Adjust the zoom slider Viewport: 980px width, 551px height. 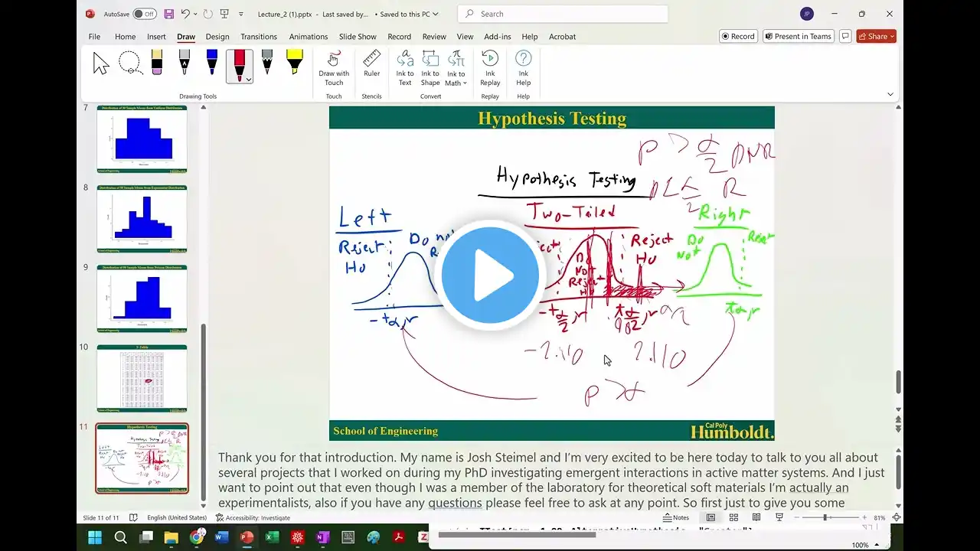(x=825, y=518)
